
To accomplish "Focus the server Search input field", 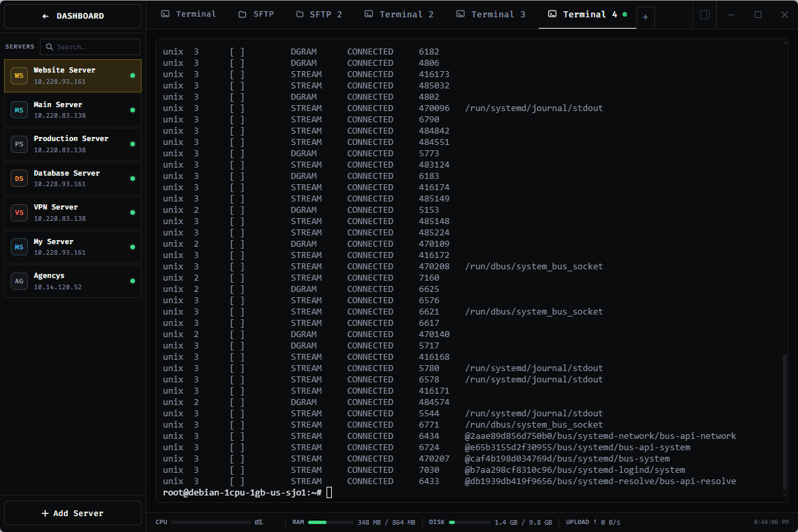I will pyautogui.click(x=90, y=47).
